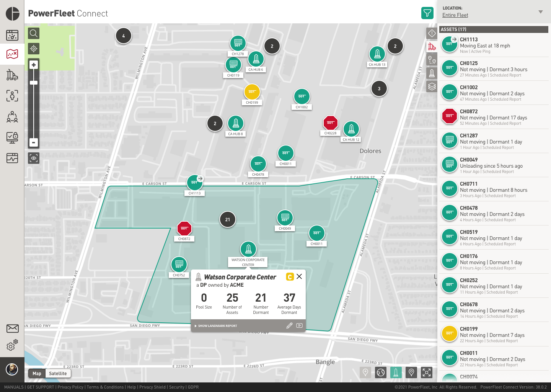Zoom out with the minus button
The height and width of the screenshot is (392, 551).
pyautogui.click(x=34, y=142)
